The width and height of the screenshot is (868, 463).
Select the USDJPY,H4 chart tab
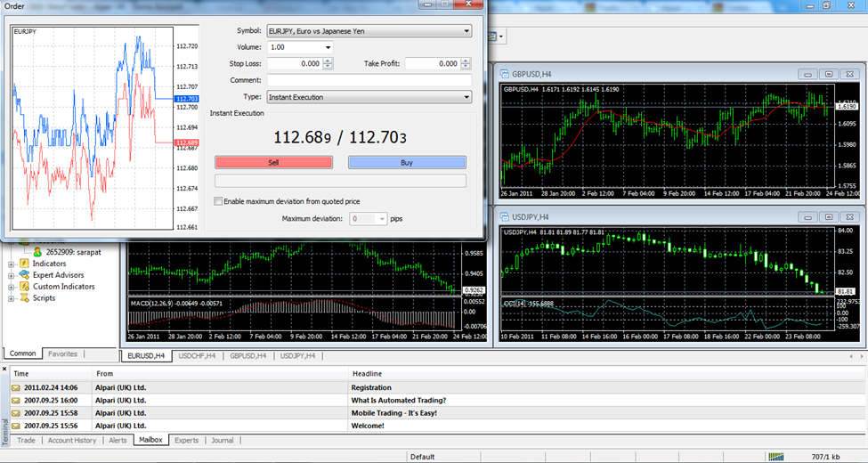[x=298, y=356]
